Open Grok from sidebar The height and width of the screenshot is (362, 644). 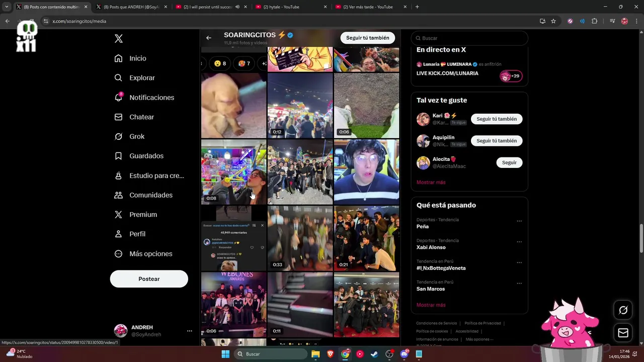pos(129,136)
